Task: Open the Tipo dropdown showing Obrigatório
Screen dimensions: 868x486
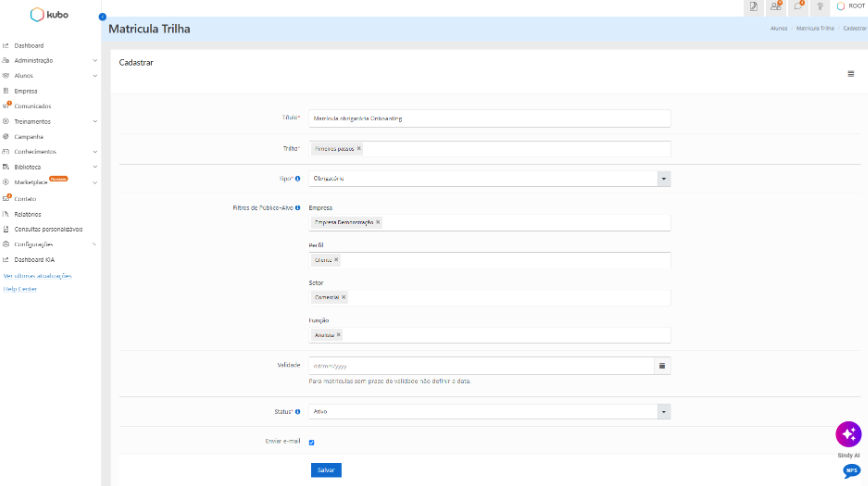Action: (489, 179)
